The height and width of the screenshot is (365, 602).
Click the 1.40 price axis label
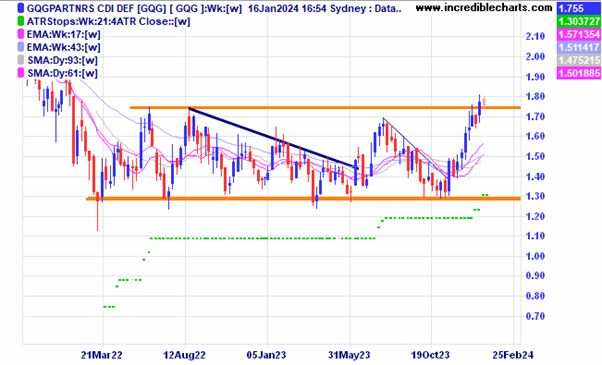pyautogui.click(x=535, y=177)
